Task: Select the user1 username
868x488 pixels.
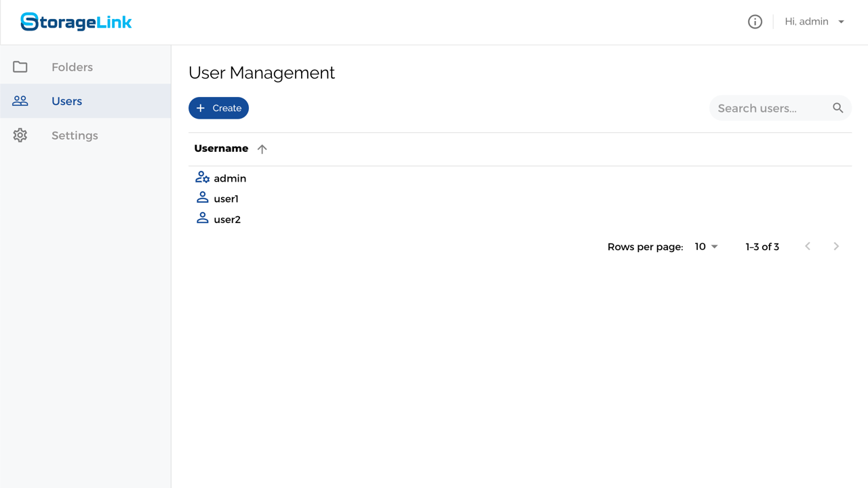Action: 226,199
